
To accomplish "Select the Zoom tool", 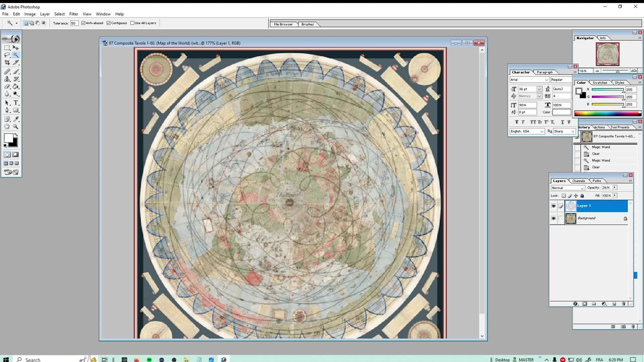I will tap(16, 127).
